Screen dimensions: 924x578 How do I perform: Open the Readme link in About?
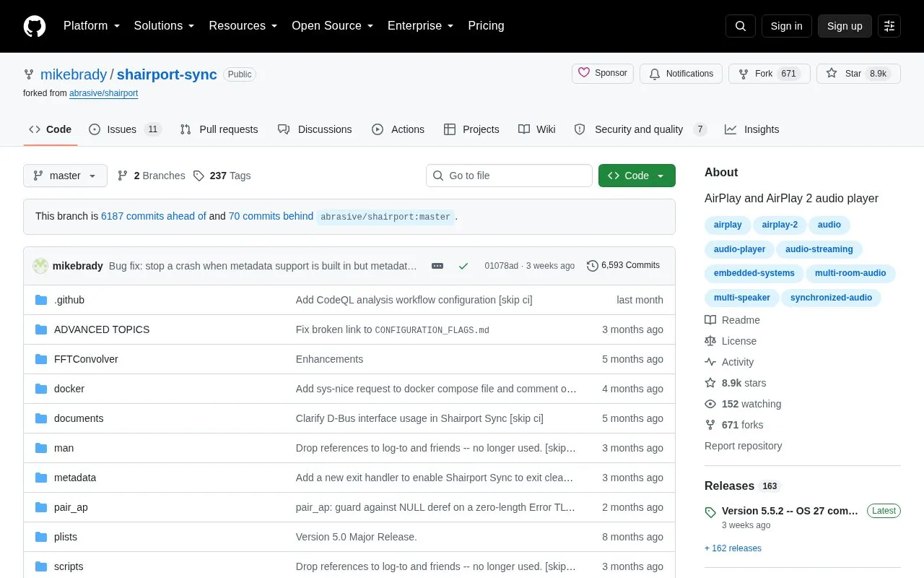coord(733,320)
